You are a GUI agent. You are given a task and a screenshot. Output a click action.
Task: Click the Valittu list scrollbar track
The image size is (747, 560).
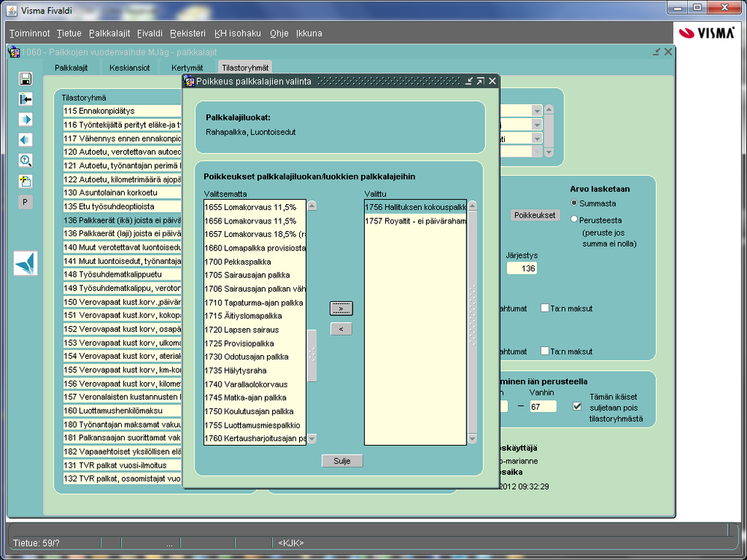(x=473, y=322)
